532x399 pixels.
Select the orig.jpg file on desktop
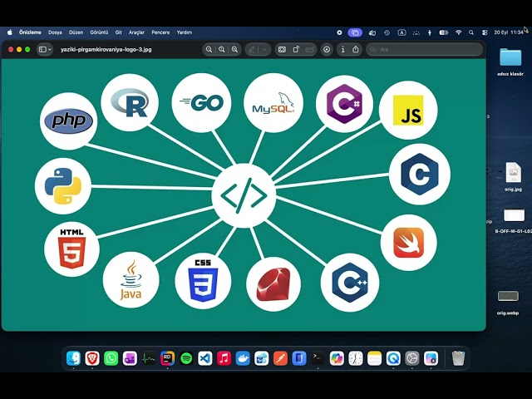[513, 176]
